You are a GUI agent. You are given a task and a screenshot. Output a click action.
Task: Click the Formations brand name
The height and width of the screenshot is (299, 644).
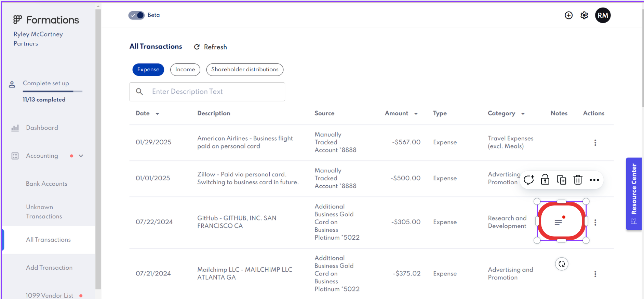(x=53, y=20)
